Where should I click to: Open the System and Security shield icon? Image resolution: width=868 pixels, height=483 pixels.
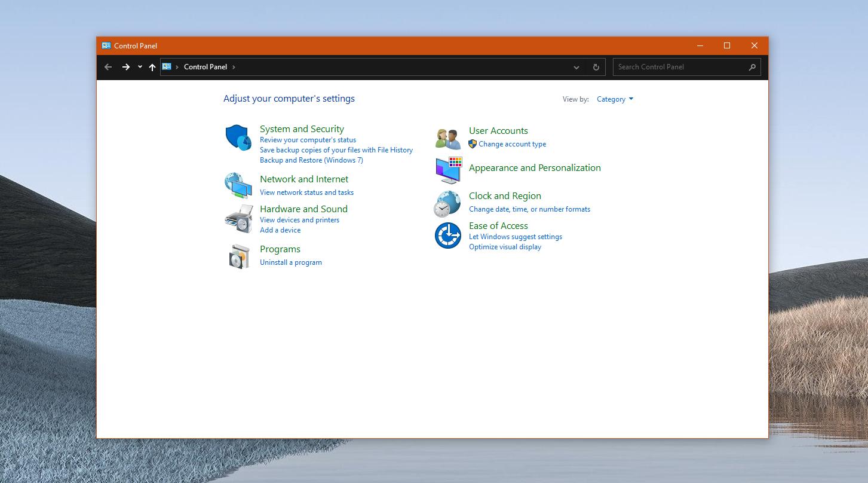(238, 137)
